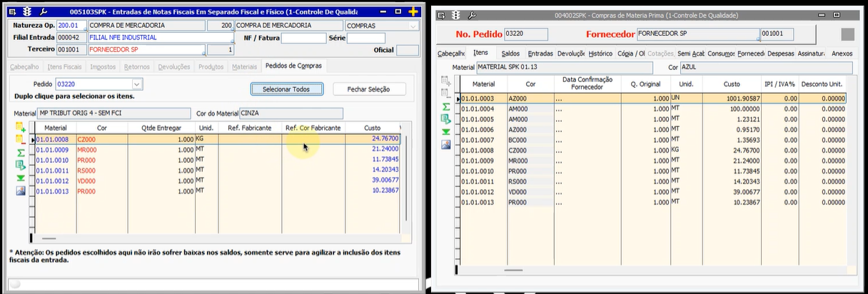The height and width of the screenshot is (294, 868).
Task: Open the picture icon beside Entradas grid
Action: 20,191
